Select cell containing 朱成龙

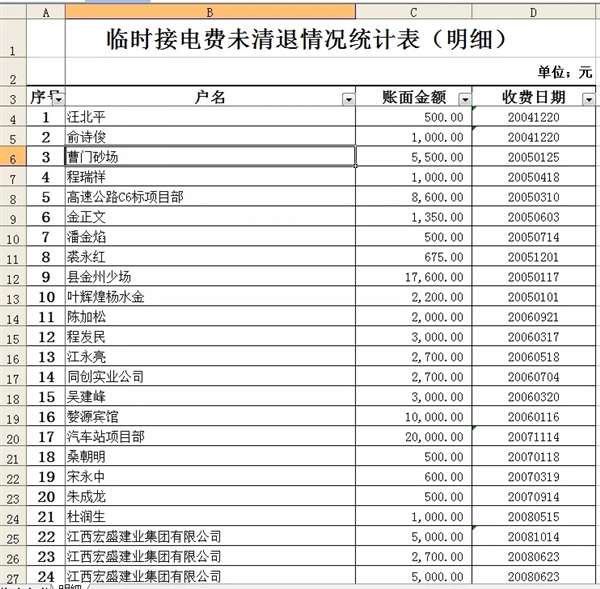[x=210, y=496]
